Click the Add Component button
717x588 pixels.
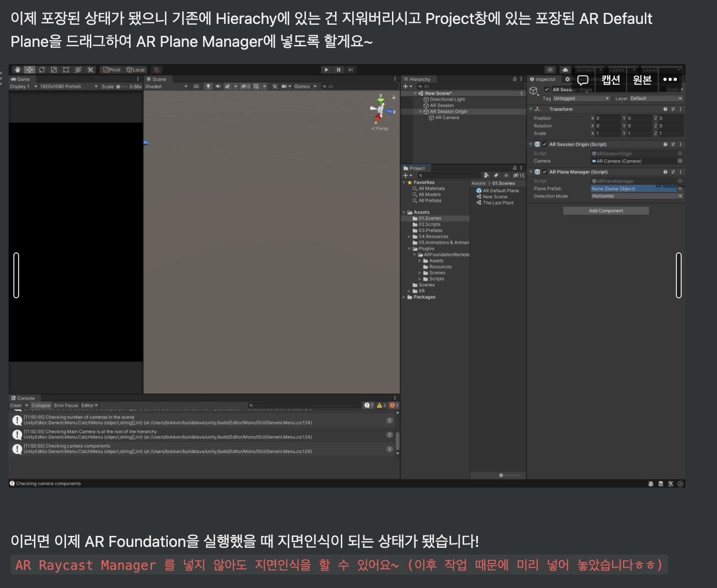click(x=606, y=211)
